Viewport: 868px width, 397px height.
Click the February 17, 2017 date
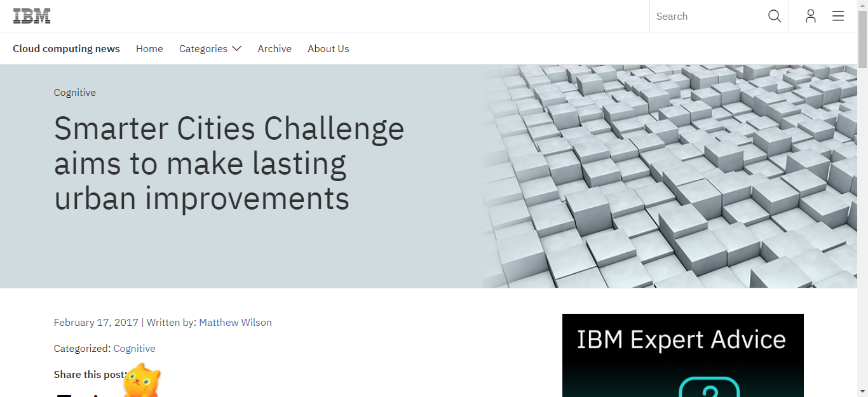click(96, 322)
